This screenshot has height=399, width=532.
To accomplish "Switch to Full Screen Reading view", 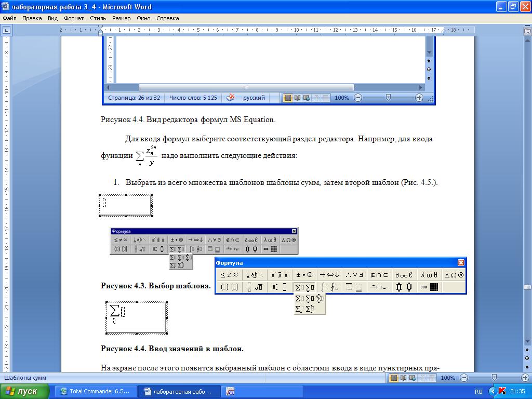I will click(x=403, y=378).
